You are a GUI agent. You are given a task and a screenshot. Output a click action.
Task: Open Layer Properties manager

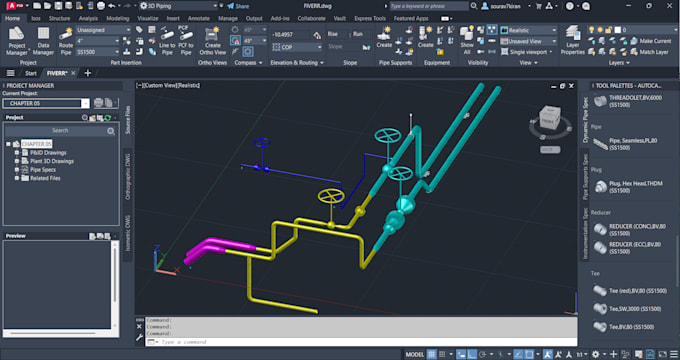click(x=573, y=40)
